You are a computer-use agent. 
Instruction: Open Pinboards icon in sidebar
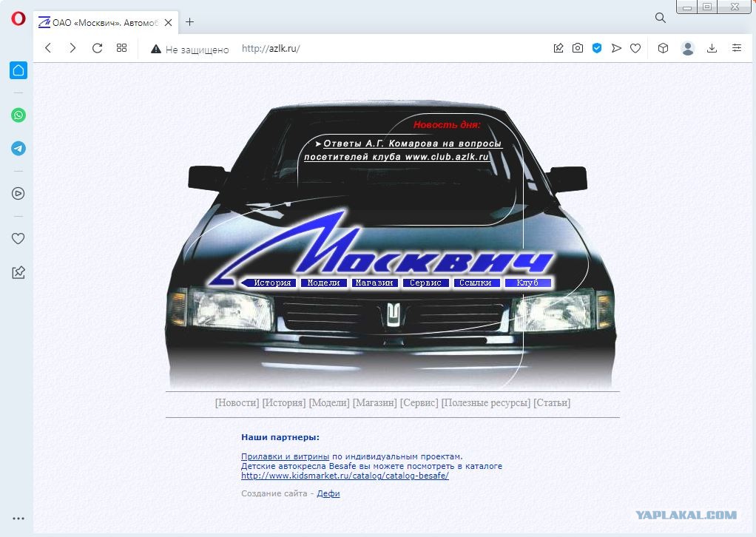tap(18, 272)
